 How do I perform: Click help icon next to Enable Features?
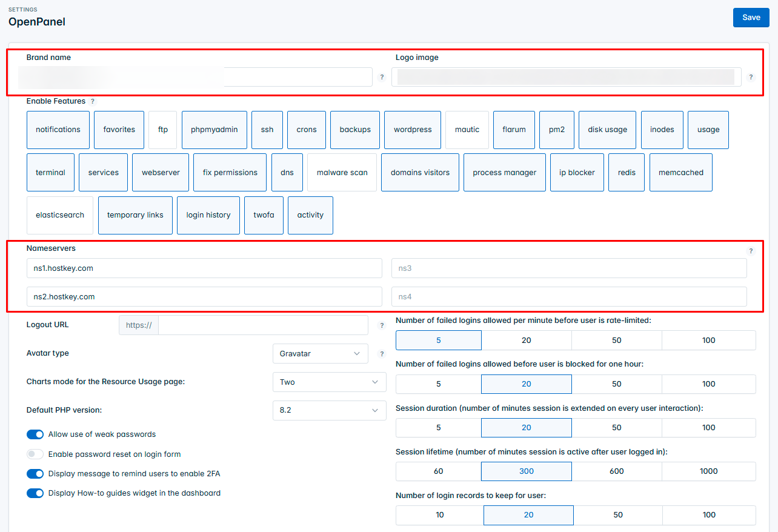[x=93, y=101]
